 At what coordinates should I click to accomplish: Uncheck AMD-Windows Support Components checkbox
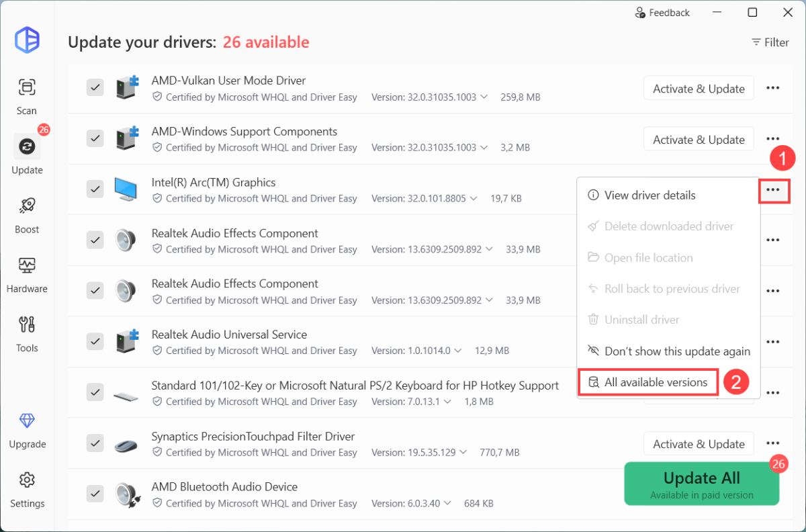click(95, 138)
